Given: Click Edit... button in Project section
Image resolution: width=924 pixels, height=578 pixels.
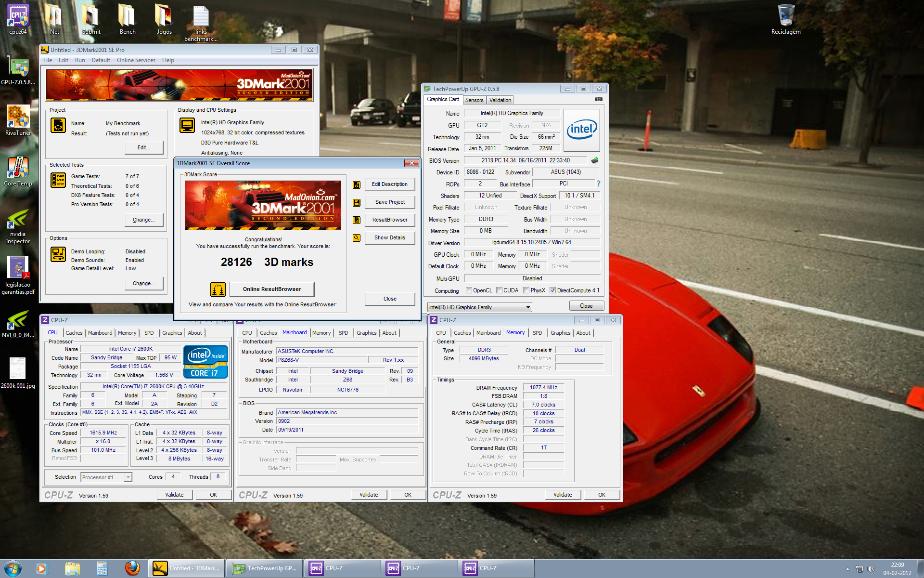Looking at the screenshot, I should pyautogui.click(x=144, y=147).
